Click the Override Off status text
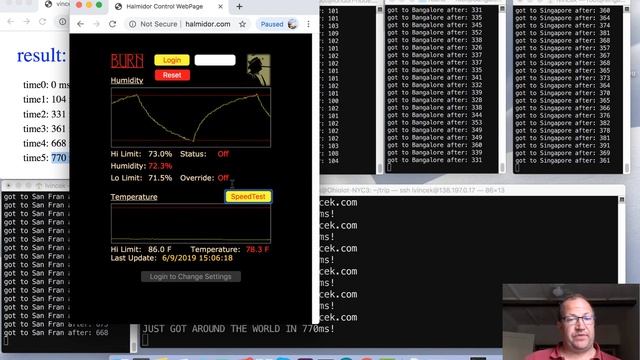640x360 pixels. pyautogui.click(x=223, y=178)
